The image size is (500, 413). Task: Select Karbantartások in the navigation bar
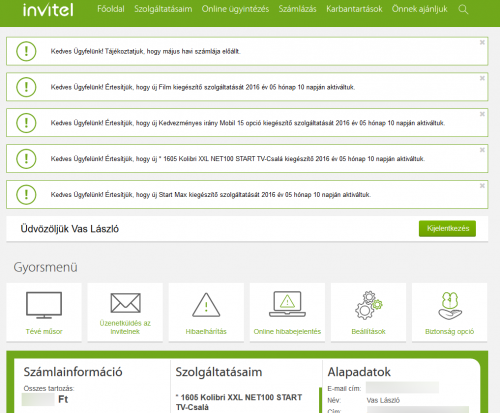(354, 9)
